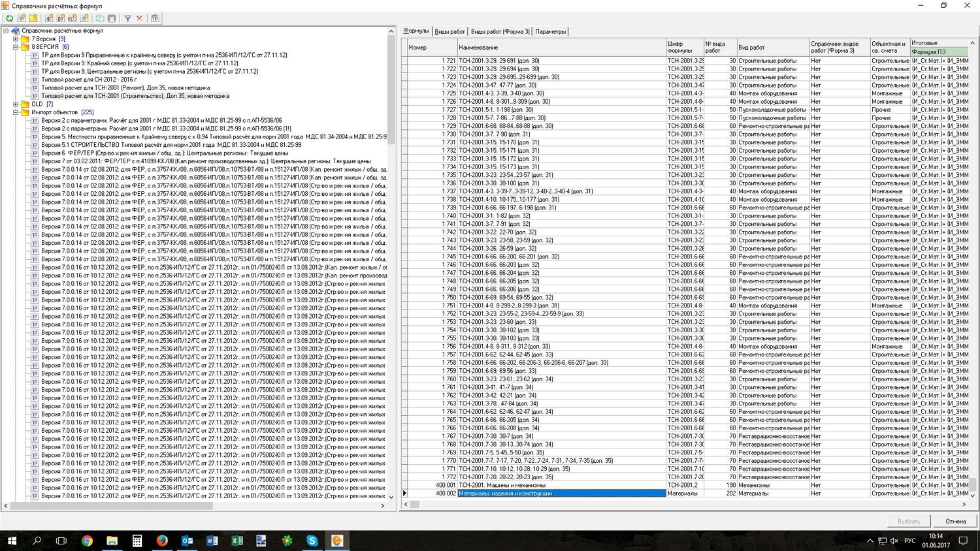The image size is (980, 551).
Task: Collapse the root Справочник расчётных формул node
Action: click(6, 31)
